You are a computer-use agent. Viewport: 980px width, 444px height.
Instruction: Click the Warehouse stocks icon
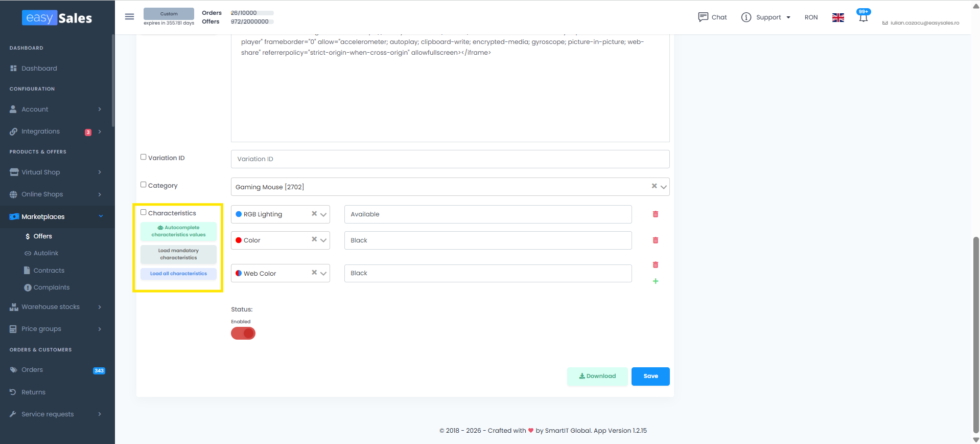coord(14,307)
